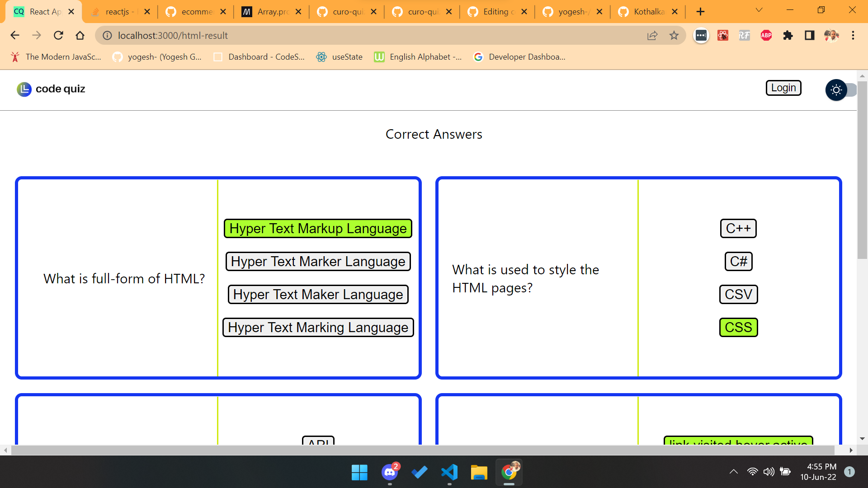Viewport: 868px width, 488px height.
Task: Open Visual Studio Code from the taskbar
Action: click(x=449, y=473)
